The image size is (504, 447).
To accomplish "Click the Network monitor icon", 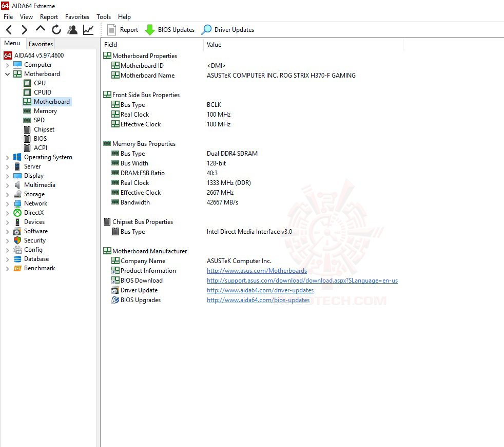I will click(x=17, y=203).
